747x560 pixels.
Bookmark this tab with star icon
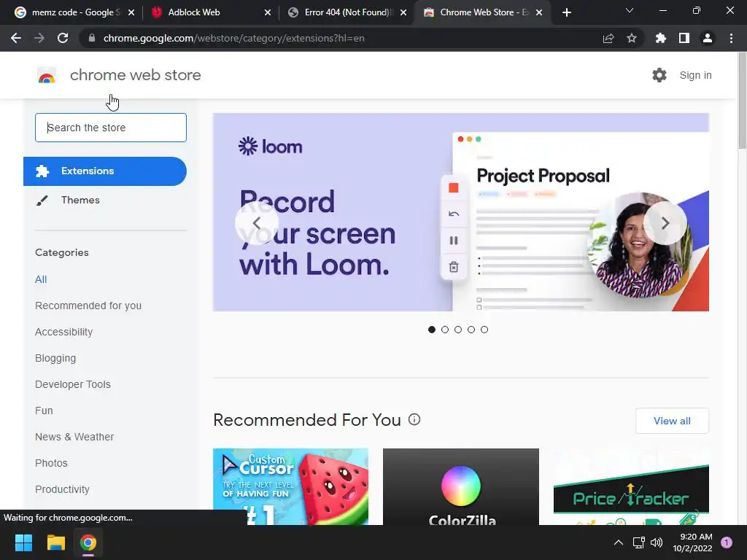[x=632, y=38]
